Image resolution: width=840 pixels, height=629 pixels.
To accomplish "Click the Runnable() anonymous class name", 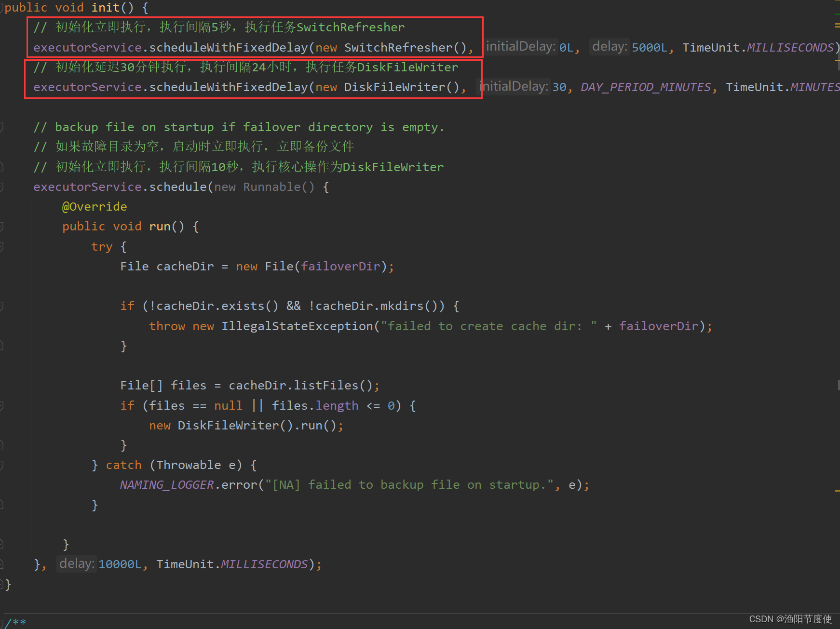I will (279, 187).
